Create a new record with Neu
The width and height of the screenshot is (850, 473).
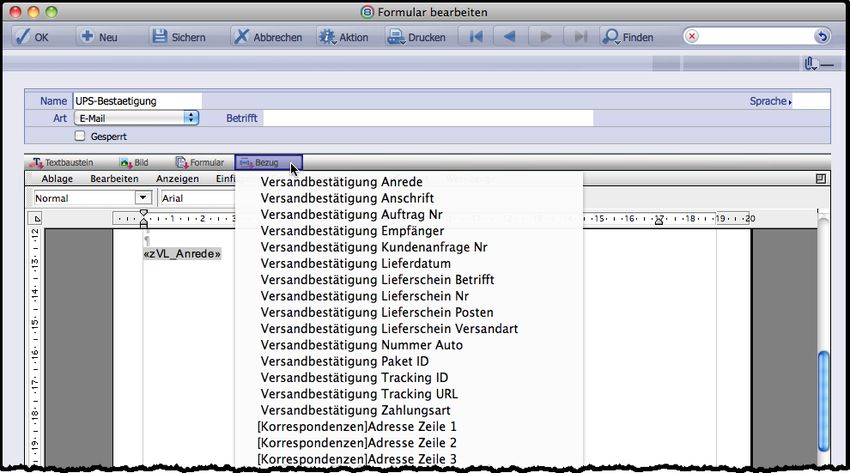[x=99, y=37]
